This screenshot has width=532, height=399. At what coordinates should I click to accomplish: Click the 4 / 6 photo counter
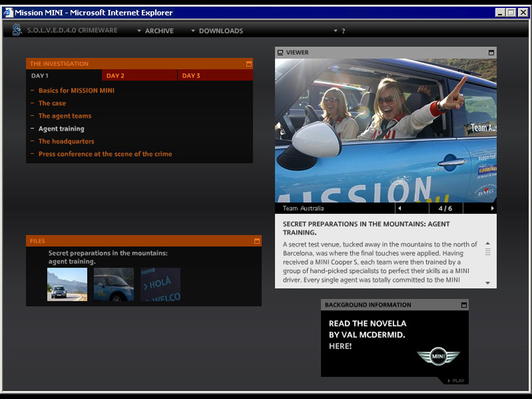click(445, 208)
